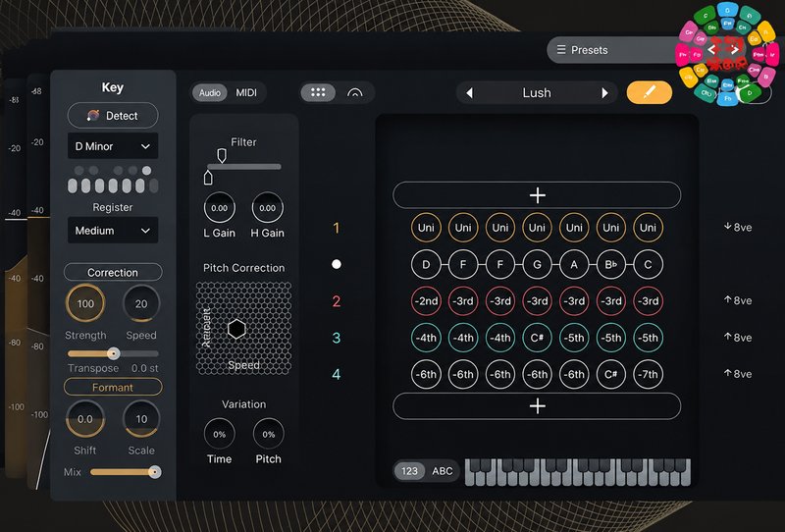Select the grid view icon

(318, 92)
